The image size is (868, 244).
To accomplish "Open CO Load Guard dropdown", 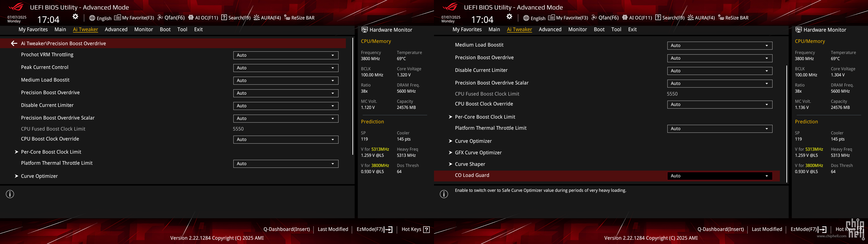I will 720,176.
